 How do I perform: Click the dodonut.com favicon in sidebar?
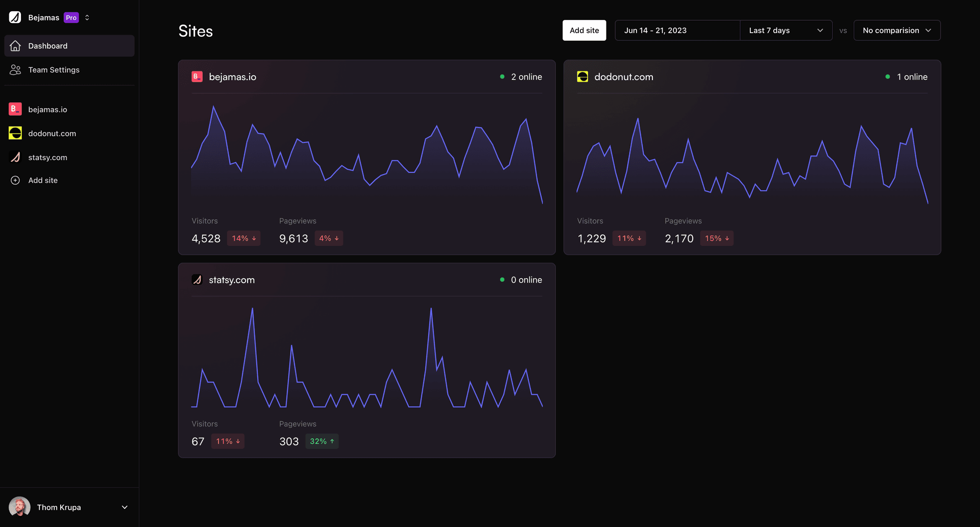[x=15, y=133]
